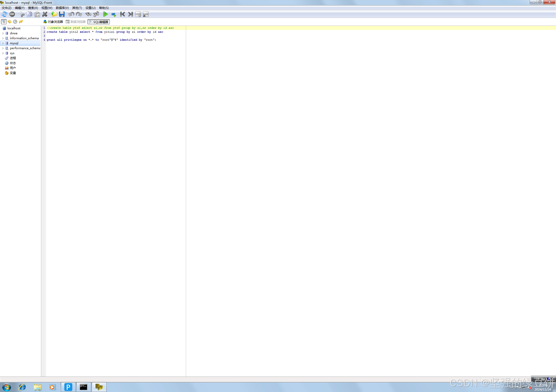This screenshot has height=392, width=556.
Task: Open Internet Explorer from the taskbar
Action: [22, 387]
